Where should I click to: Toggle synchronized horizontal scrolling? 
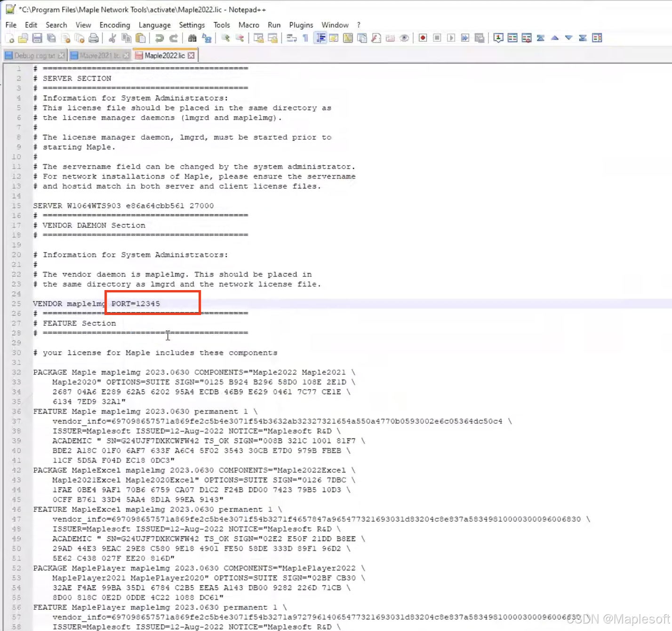point(272,38)
